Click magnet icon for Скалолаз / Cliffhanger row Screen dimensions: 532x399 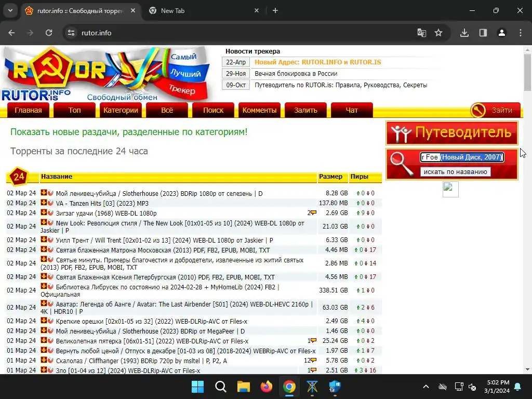tap(50, 360)
